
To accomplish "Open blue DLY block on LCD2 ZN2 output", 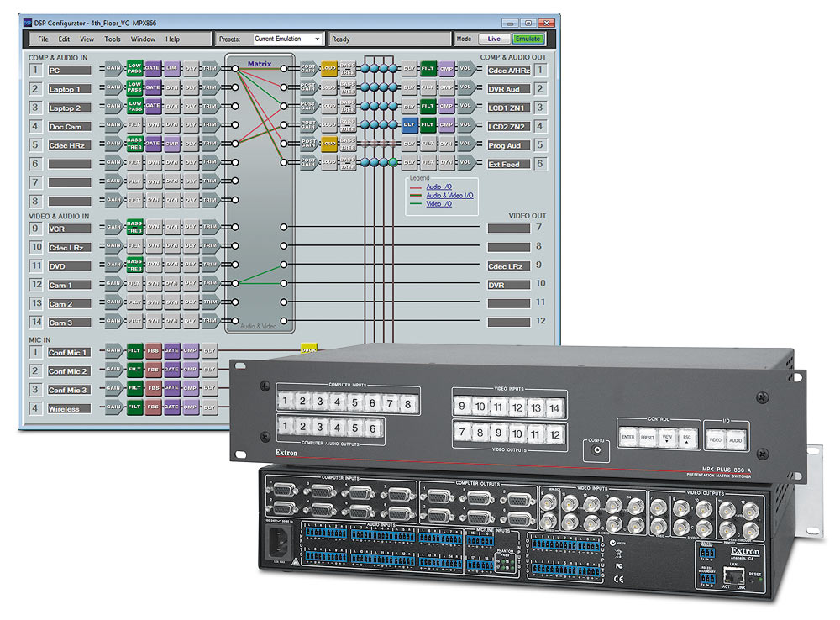I will pyautogui.click(x=409, y=124).
